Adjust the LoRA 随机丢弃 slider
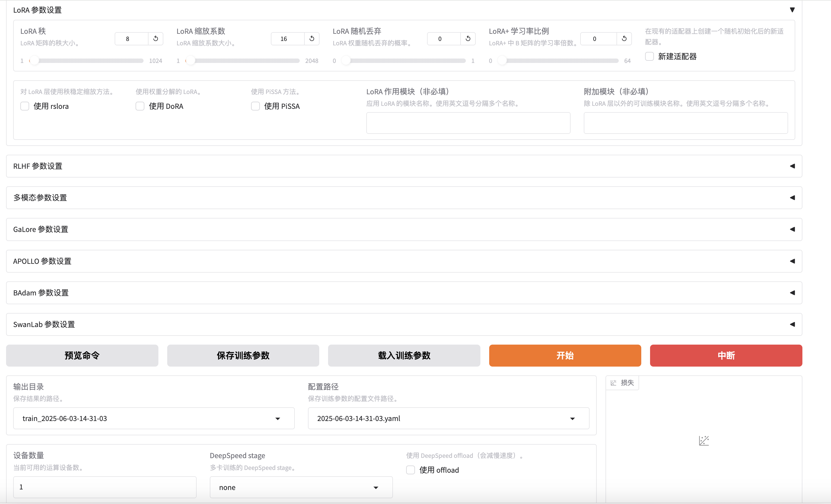The width and height of the screenshot is (831, 504). [404, 61]
